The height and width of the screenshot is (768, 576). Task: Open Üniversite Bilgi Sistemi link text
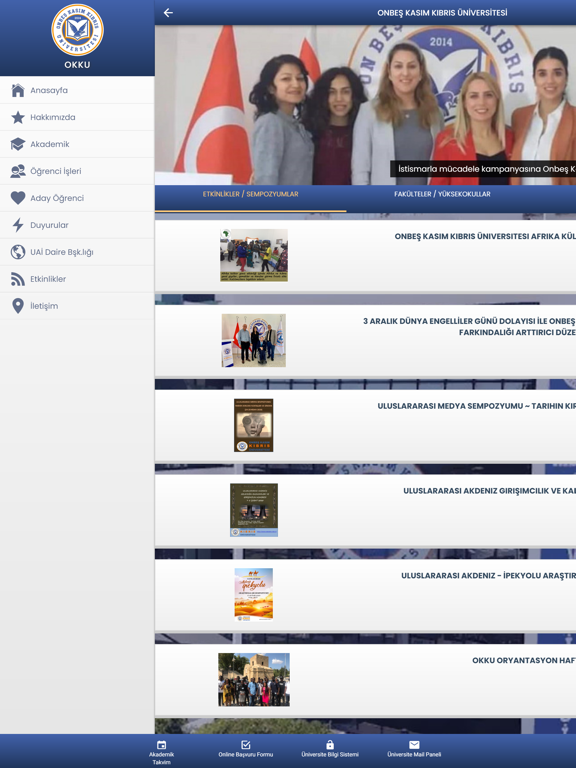[330, 754]
